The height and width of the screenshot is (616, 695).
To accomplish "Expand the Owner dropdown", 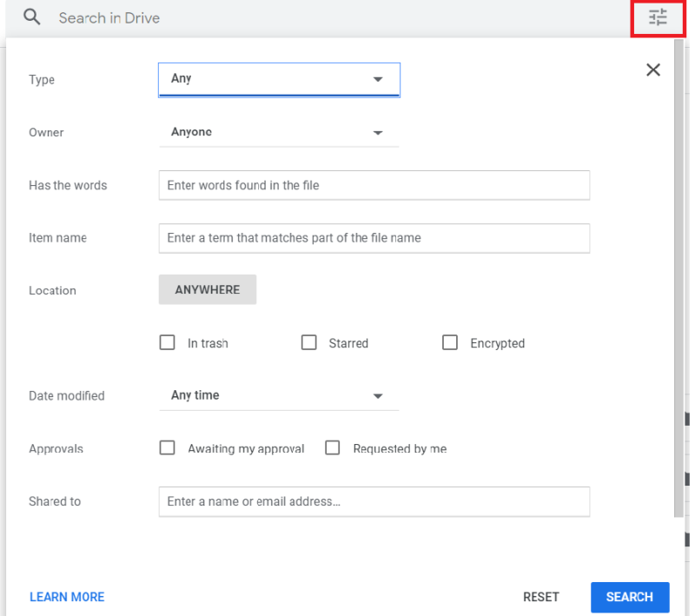I will (x=278, y=132).
